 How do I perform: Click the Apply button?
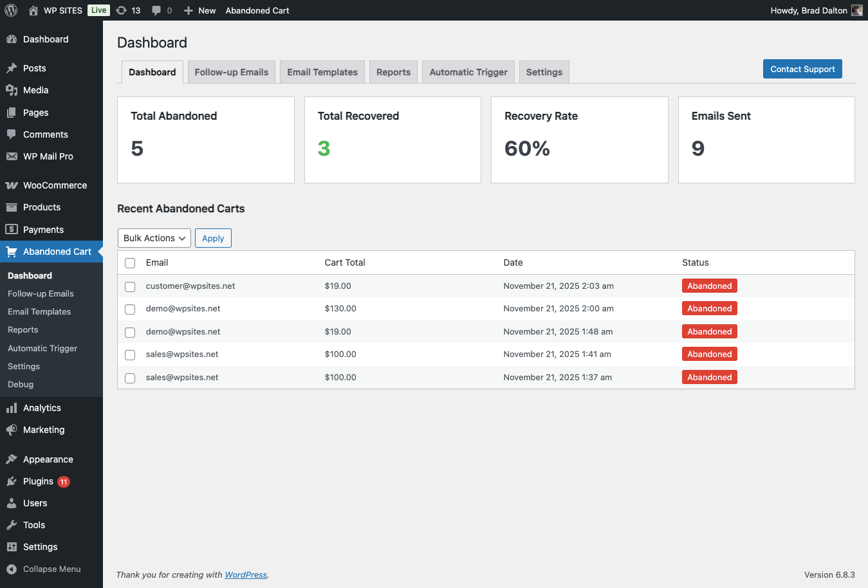[x=213, y=238]
